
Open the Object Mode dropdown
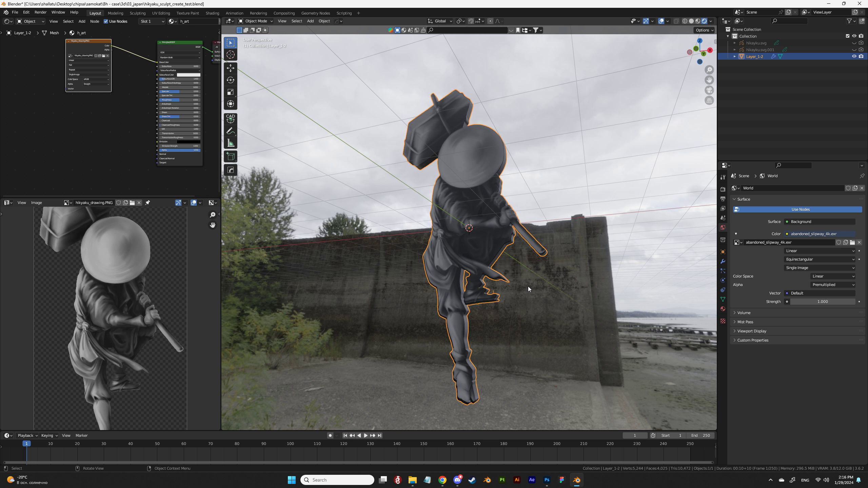(x=256, y=21)
